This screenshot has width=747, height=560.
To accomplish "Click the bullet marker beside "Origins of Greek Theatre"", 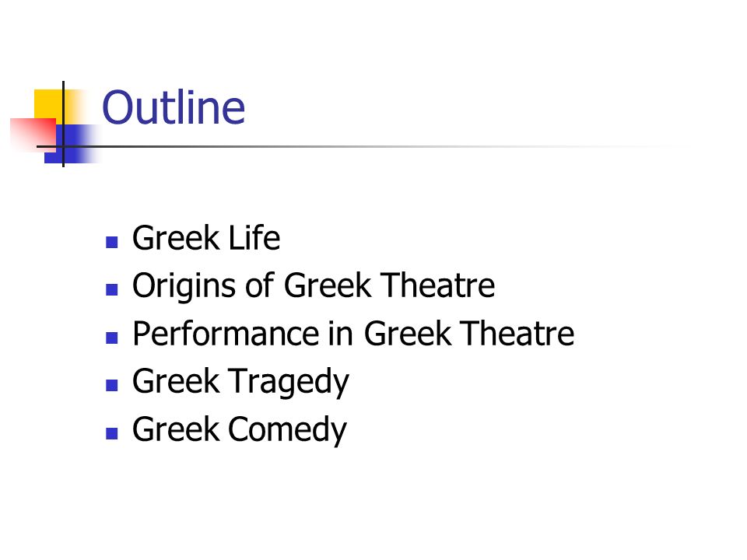I will (x=111, y=289).
